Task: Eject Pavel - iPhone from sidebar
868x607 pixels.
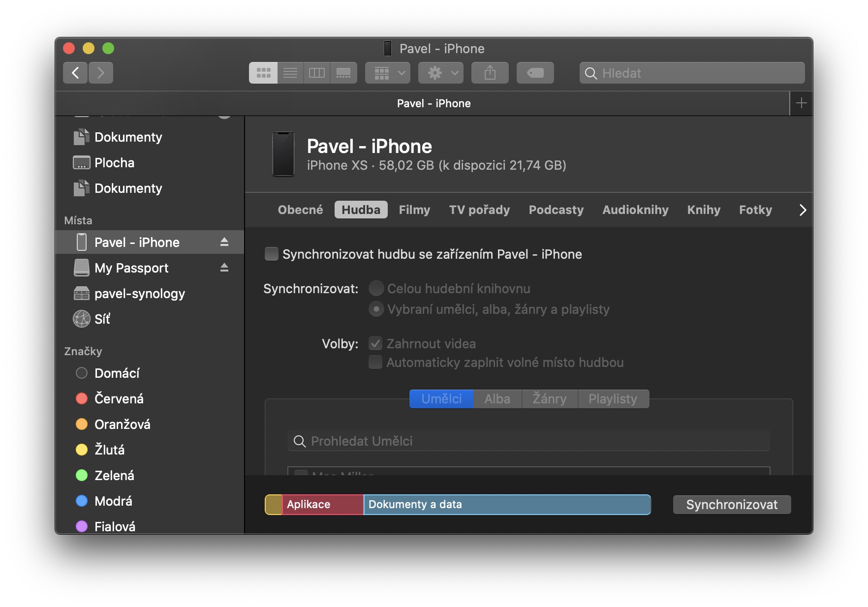Action: (224, 242)
